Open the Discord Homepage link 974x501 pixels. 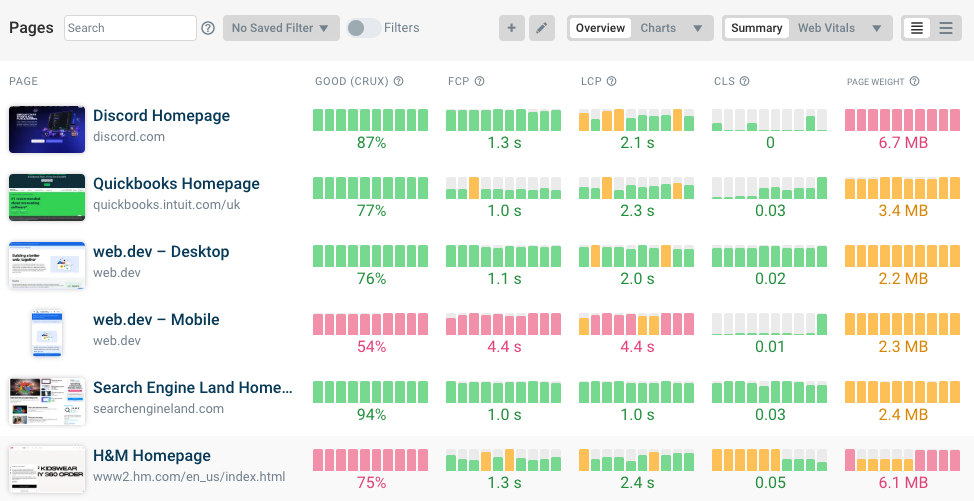click(162, 115)
